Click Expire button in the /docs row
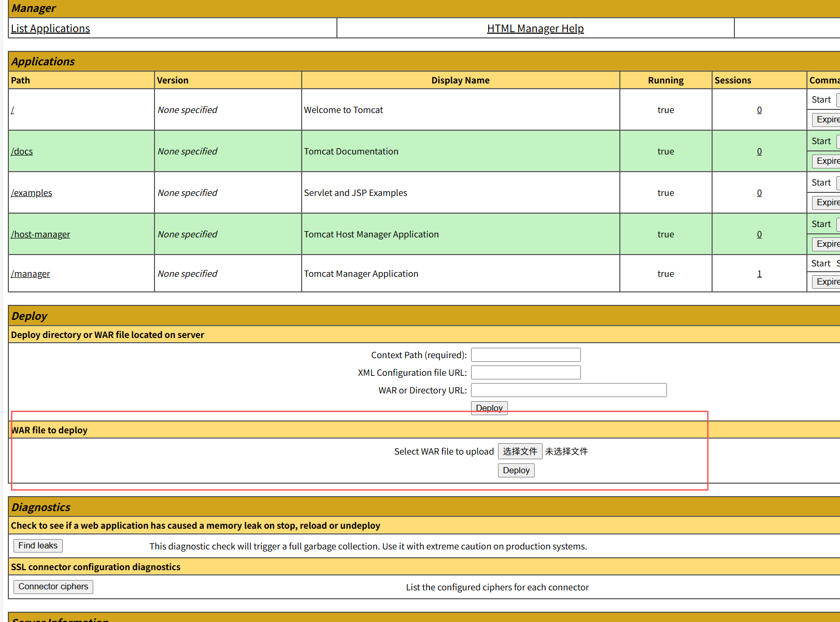This screenshot has height=622, width=840. click(x=827, y=161)
